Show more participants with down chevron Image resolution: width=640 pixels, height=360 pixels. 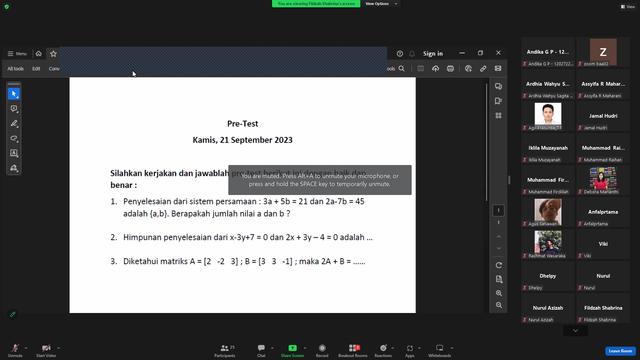point(576,331)
